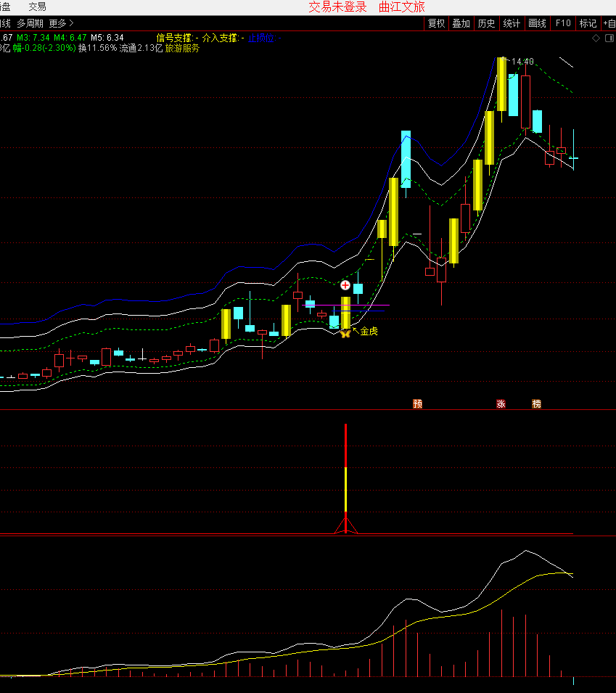Open the 历史 history tab

pos(486,23)
